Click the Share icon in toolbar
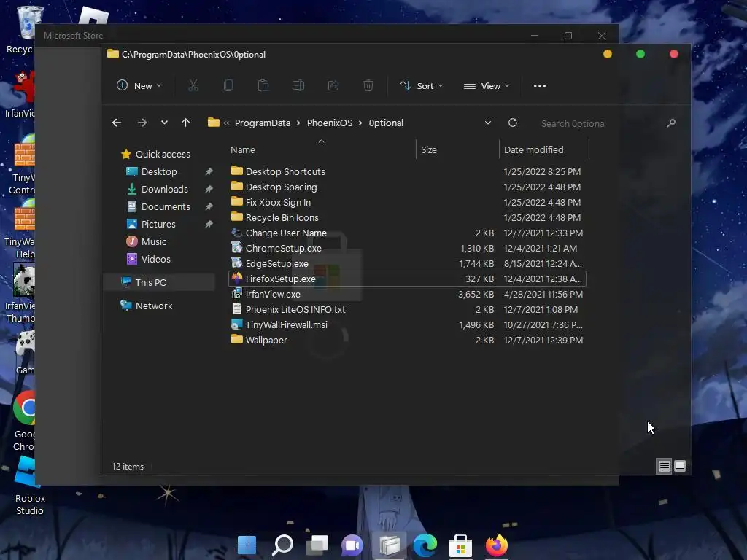 [x=333, y=86]
